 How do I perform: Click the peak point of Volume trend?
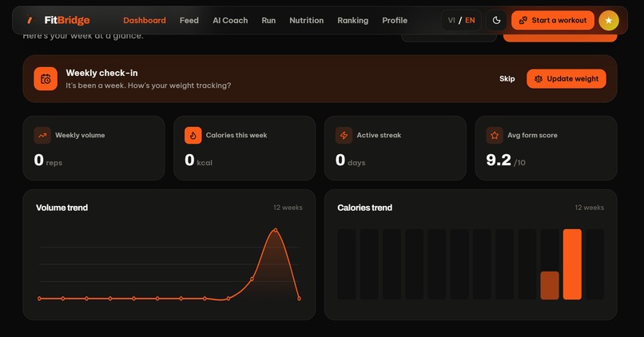tap(275, 230)
